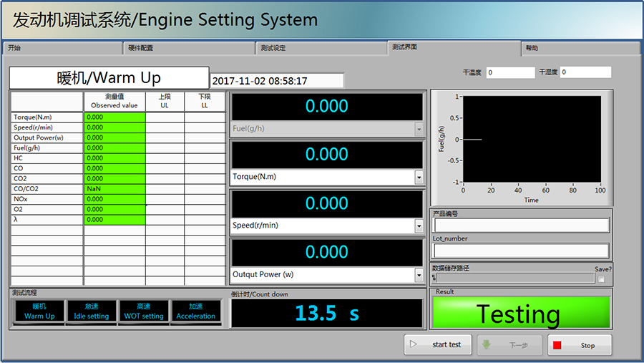Click the Fuel(g/h) chart plot area
The height and width of the screenshot is (363, 644).
pos(531,139)
